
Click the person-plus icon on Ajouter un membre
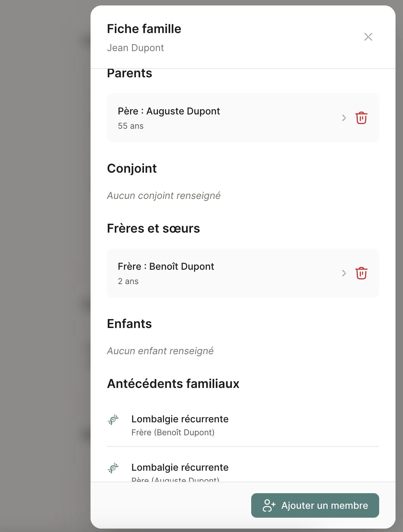(270, 505)
